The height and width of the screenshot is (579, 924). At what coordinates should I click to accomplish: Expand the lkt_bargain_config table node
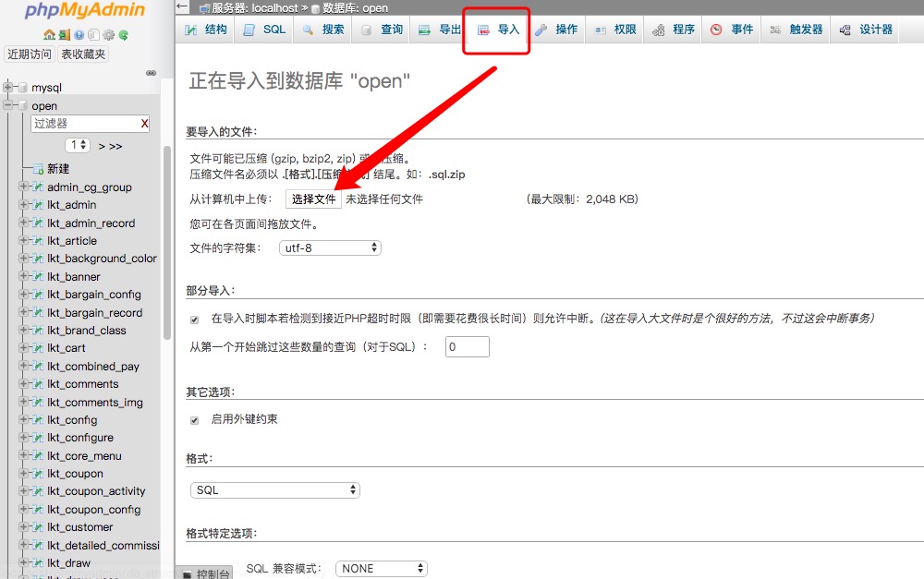coord(24,294)
